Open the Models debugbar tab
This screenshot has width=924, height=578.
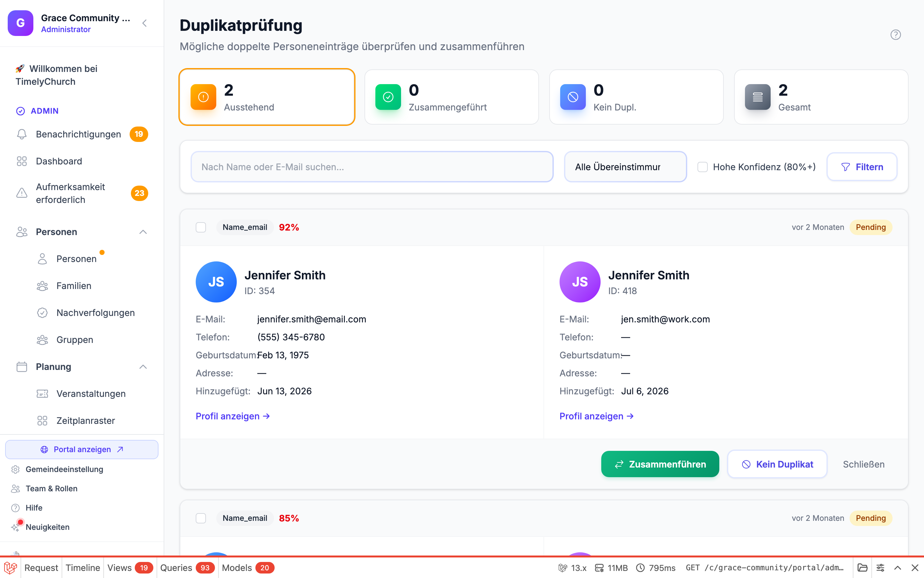pos(248,568)
